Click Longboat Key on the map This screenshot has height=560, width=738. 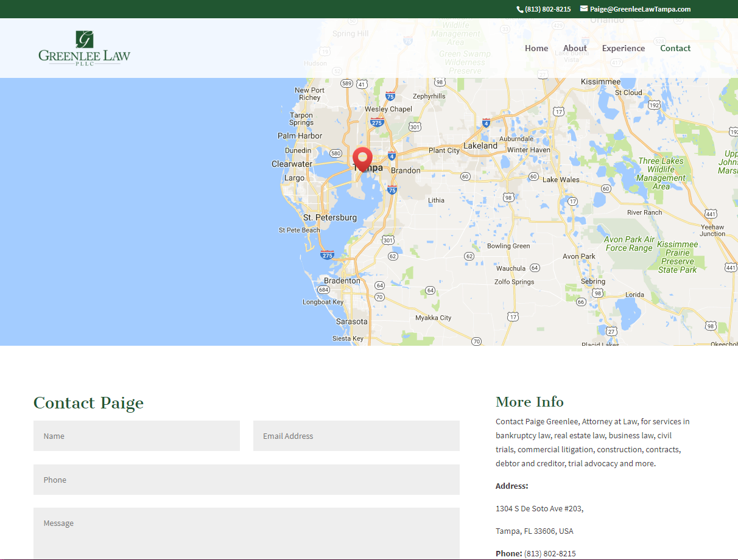point(323,302)
